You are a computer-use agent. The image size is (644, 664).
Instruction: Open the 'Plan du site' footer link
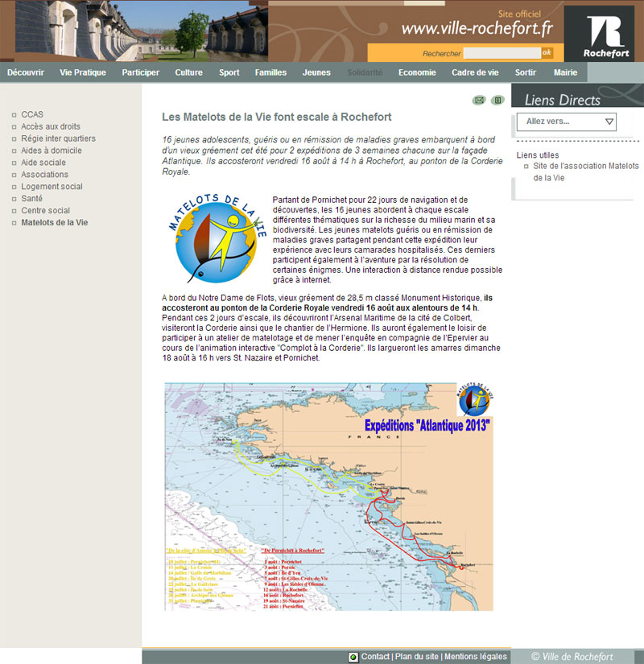click(417, 657)
